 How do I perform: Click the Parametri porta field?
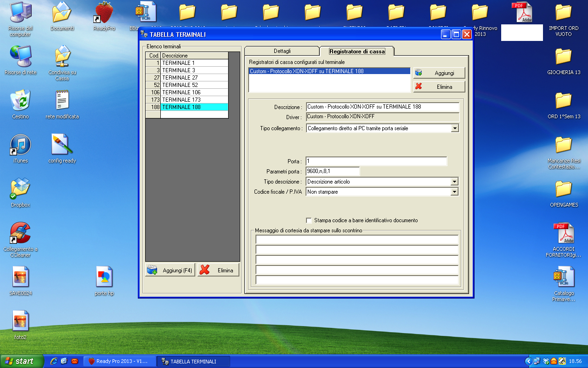click(333, 172)
